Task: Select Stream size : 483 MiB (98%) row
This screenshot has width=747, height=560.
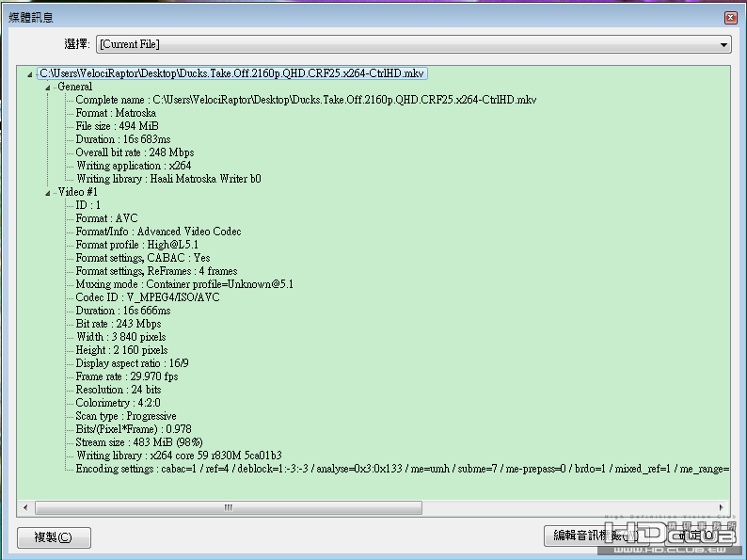Action: (139, 442)
